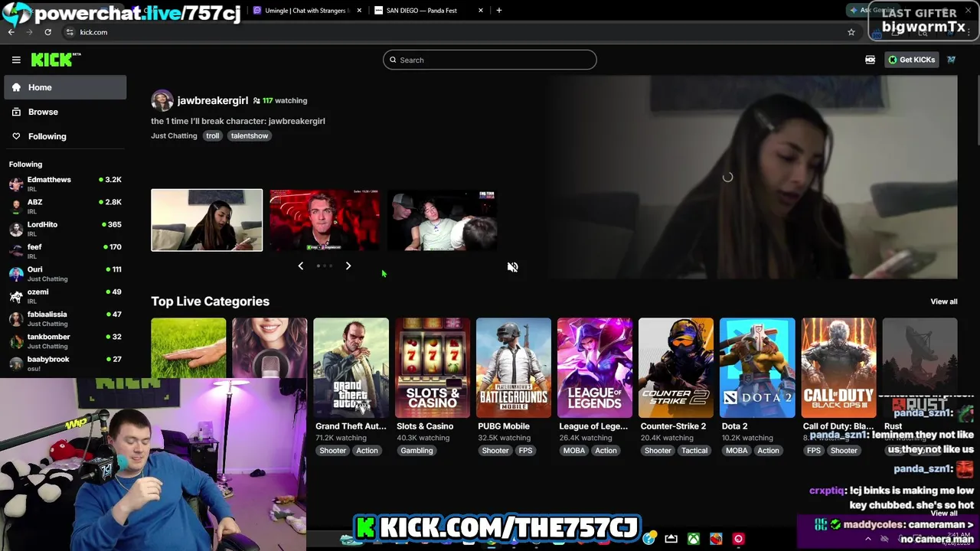Open Slots & Casino category card
Screen dimensions: 980x551
click(x=432, y=367)
